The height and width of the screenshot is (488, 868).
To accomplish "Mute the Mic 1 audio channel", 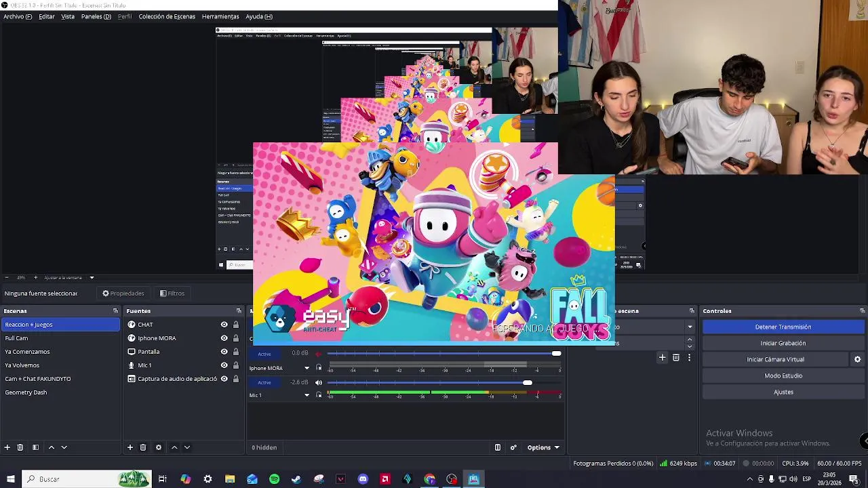I will (x=319, y=383).
